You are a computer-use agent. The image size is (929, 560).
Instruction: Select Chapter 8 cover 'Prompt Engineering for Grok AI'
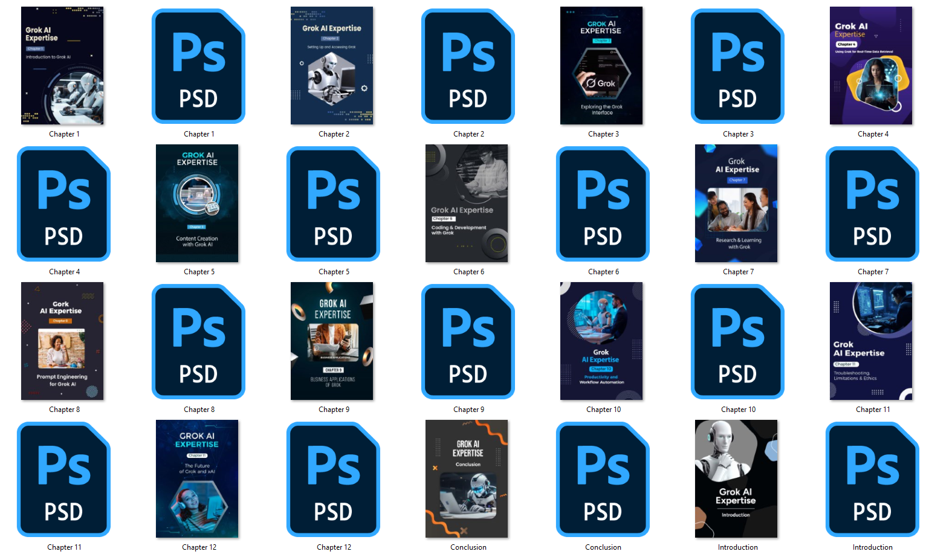click(62, 341)
